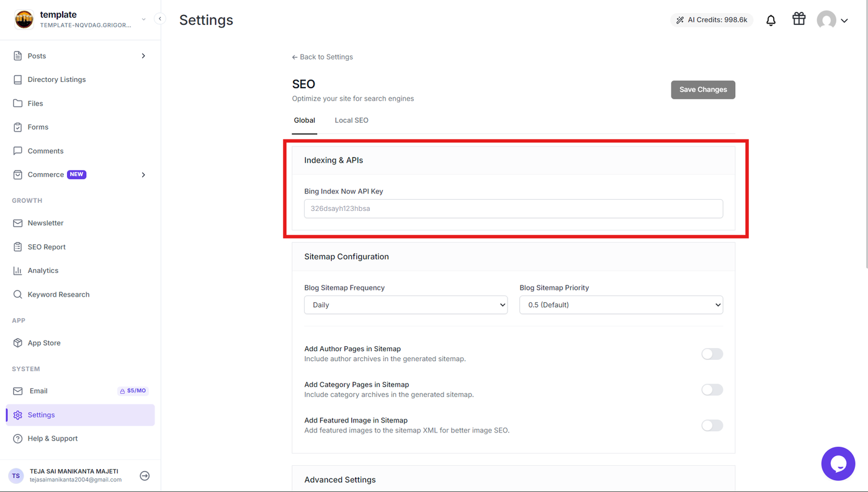Open the notifications bell
Image resolution: width=868 pixels, height=492 pixels.
[771, 20]
